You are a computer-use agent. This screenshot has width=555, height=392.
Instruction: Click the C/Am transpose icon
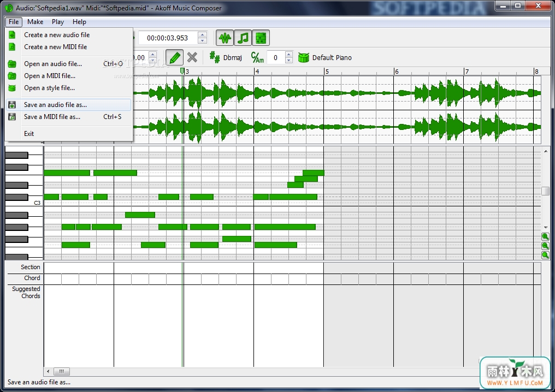click(x=257, y=57)
